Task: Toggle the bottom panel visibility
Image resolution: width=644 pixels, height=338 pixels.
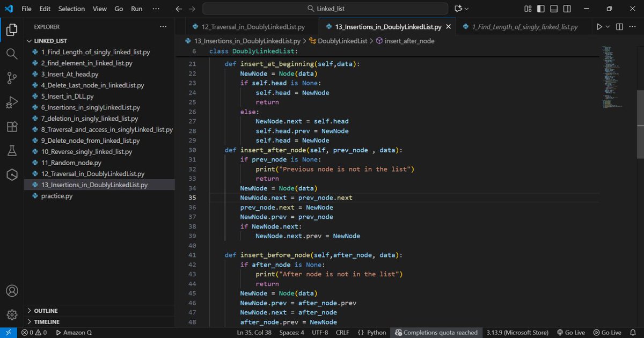Action: tap(553, 8)
